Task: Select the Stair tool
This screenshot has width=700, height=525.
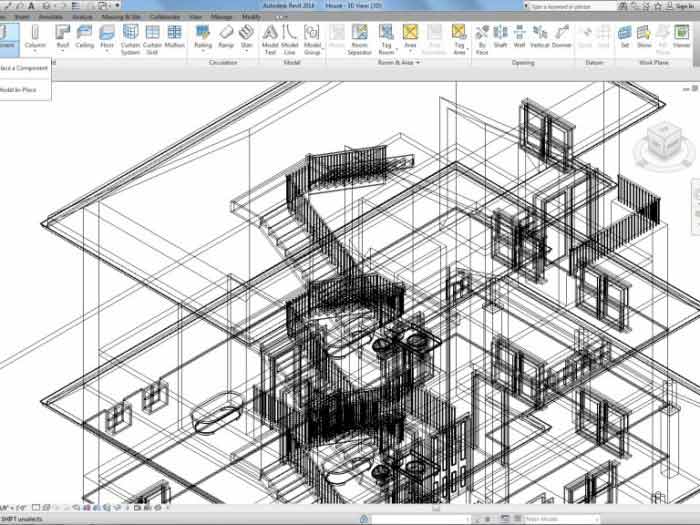Action: pos(246,37)
